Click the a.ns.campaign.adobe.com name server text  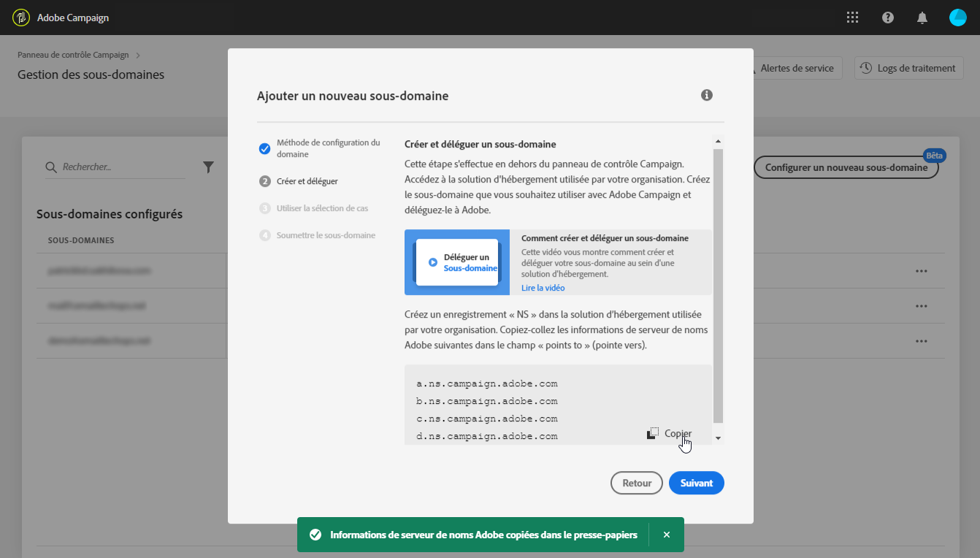pyautogui.click(x=487, y=383)
